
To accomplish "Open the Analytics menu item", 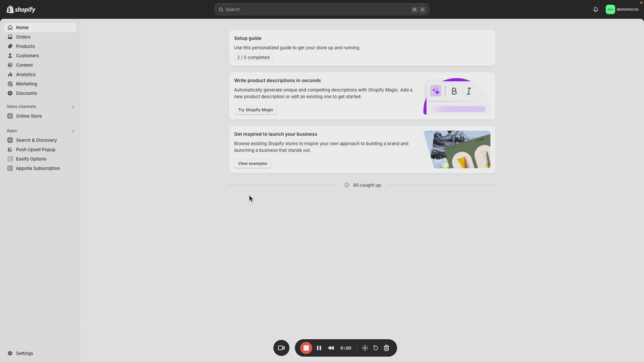I will (x=26, y=74).
